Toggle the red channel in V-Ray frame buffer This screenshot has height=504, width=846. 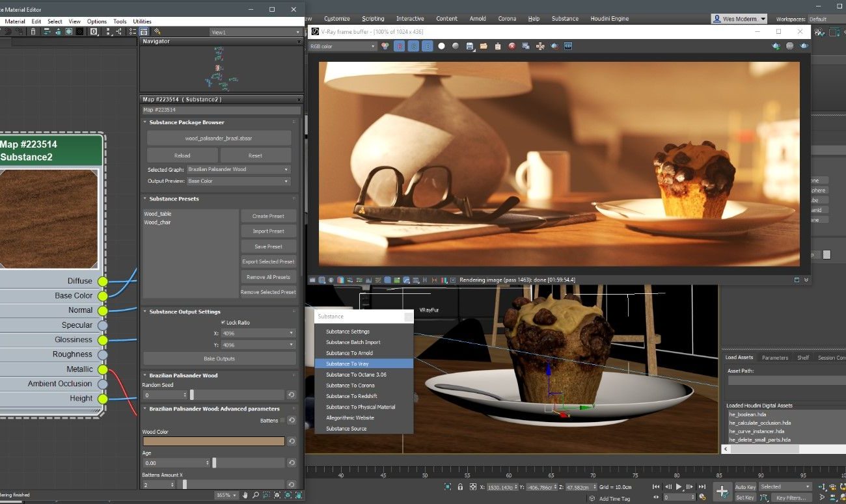click(399, 46)
